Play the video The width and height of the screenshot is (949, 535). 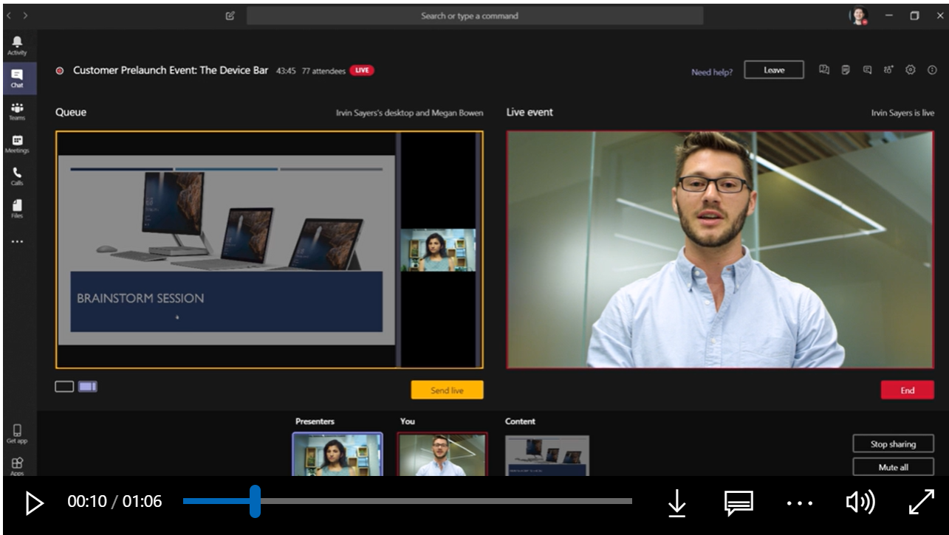coord(34,503)
